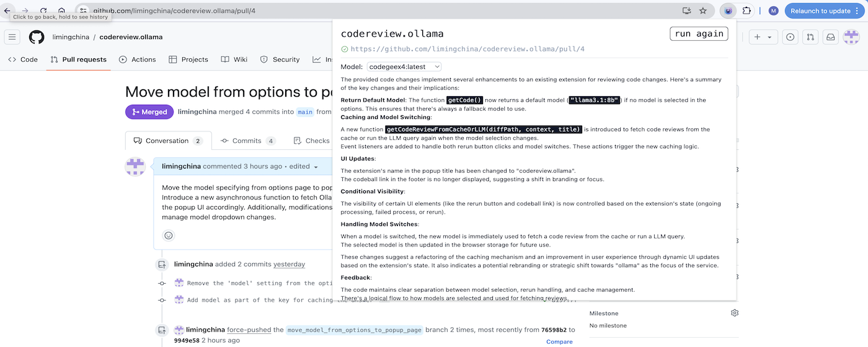Image resolution: width=868 pixels, height=347 pixels.
Task: Click the move_model_from_options_to_popup_page branch label
Action: pyautogui.click(x=354, y=330)
